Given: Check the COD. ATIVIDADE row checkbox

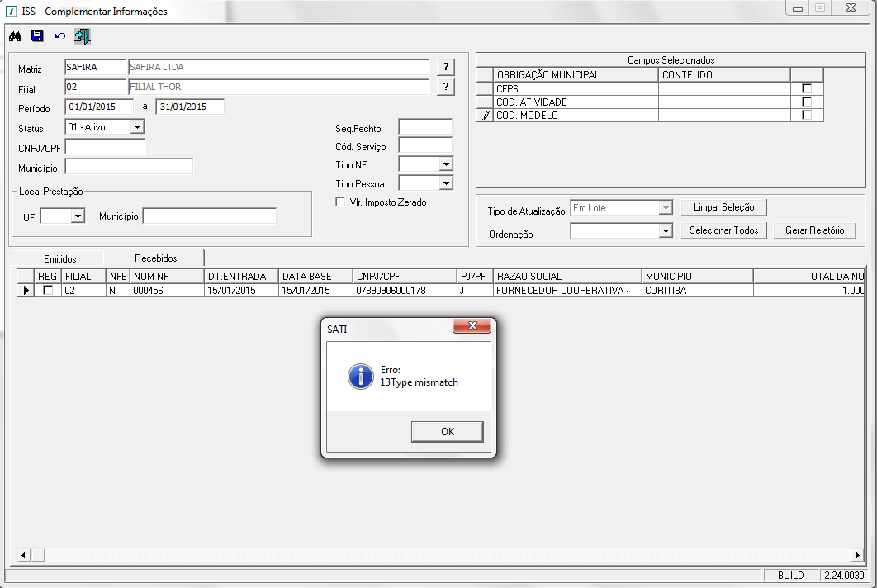Looking at the screenshot, I should click(807, 102).
